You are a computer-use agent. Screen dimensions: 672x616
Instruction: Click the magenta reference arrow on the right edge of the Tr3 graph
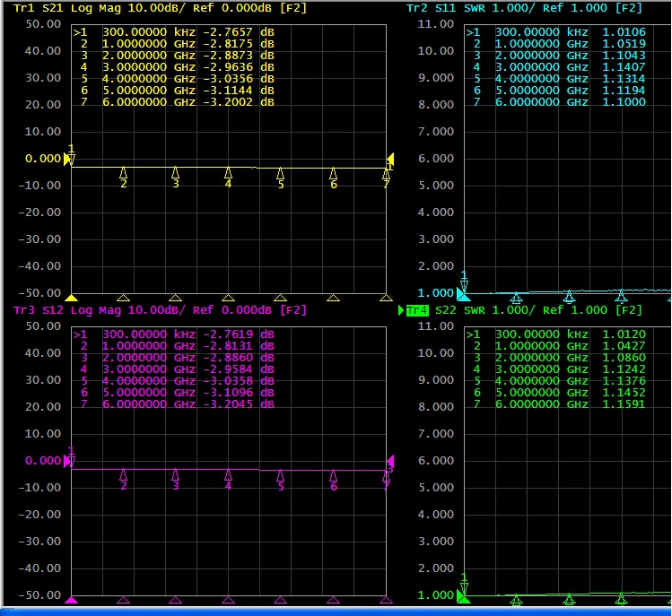point(390,461)
